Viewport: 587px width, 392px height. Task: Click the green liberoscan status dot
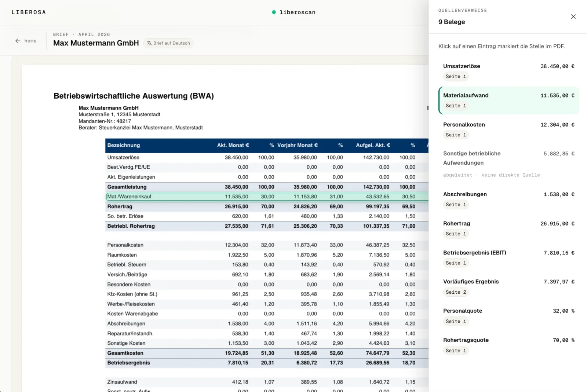coord(274,12)
